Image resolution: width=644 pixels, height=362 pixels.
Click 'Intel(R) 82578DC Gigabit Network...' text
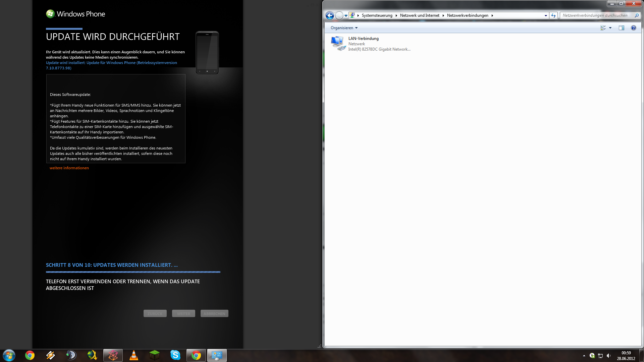(379, 49)
